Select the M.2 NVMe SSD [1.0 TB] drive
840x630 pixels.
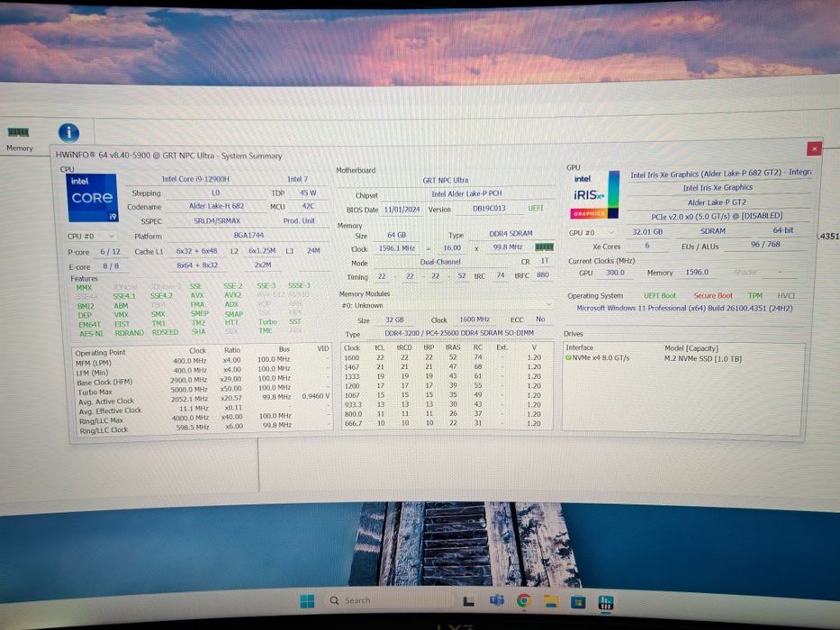703,358
